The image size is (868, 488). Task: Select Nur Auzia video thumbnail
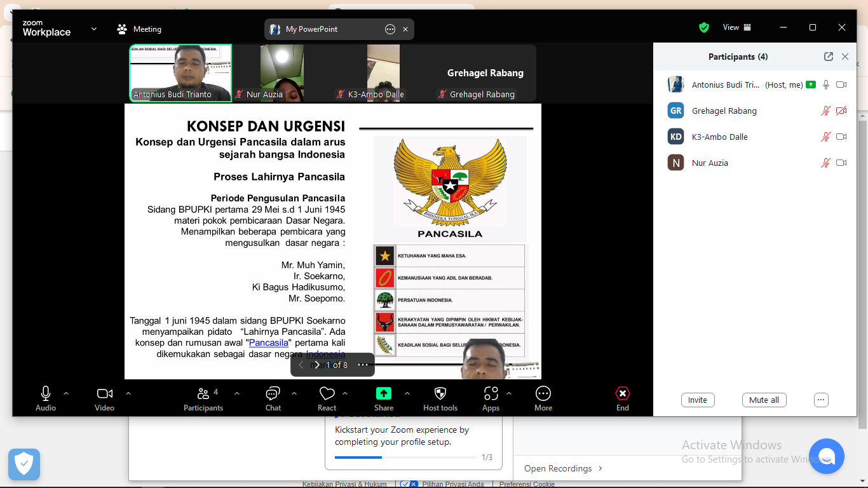click(282, 72)
